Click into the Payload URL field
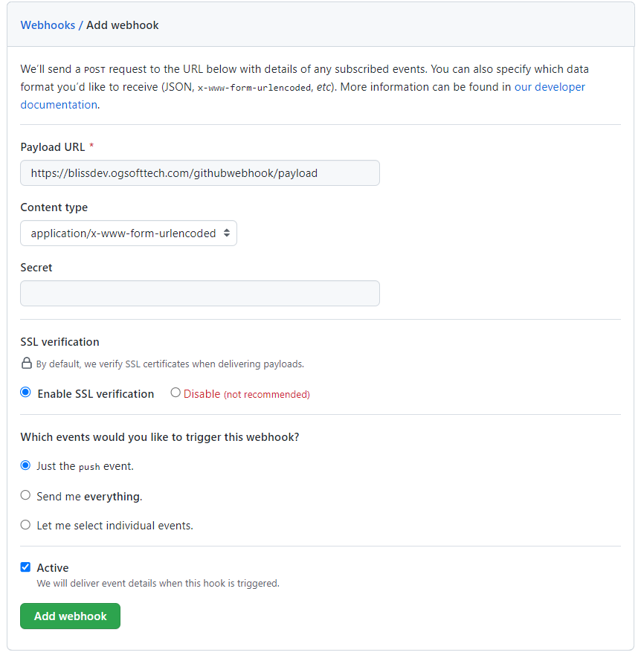Screen dimensions: 644x661 click(x=199, y=173)
